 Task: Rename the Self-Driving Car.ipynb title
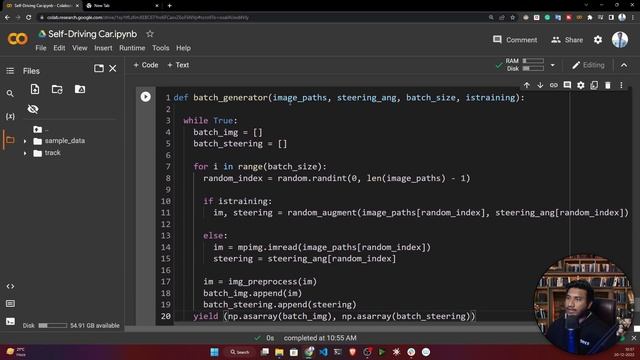(93, 34)
